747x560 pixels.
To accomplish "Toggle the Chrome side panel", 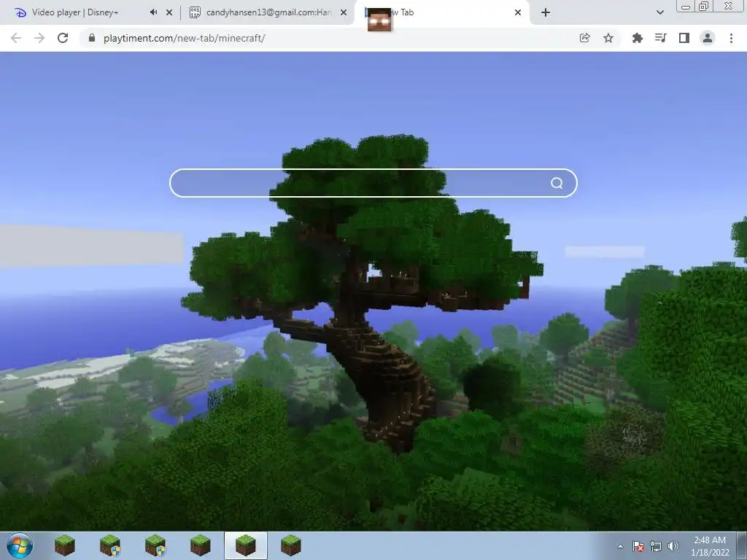I will [x=684, y=38].
